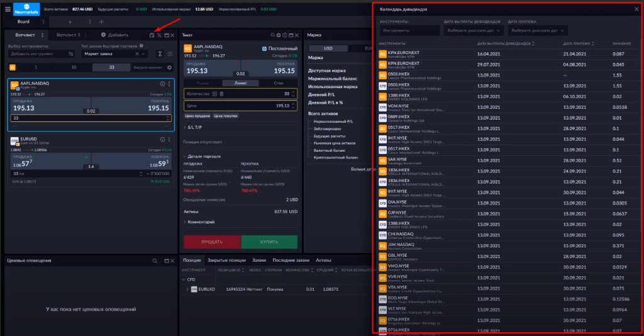The width and height of the screenshot is (644, 336).
Task: Choose Лимит order type in Тикет
Action: (x=240, y=83)
